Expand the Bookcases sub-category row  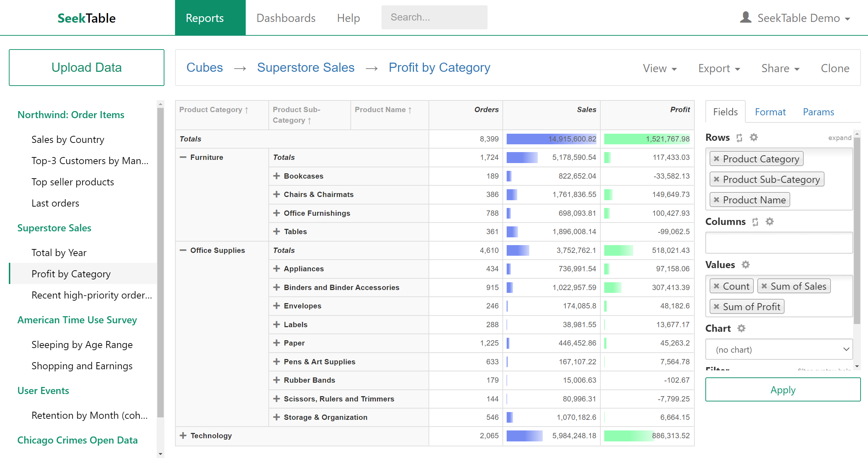(276, 176)
